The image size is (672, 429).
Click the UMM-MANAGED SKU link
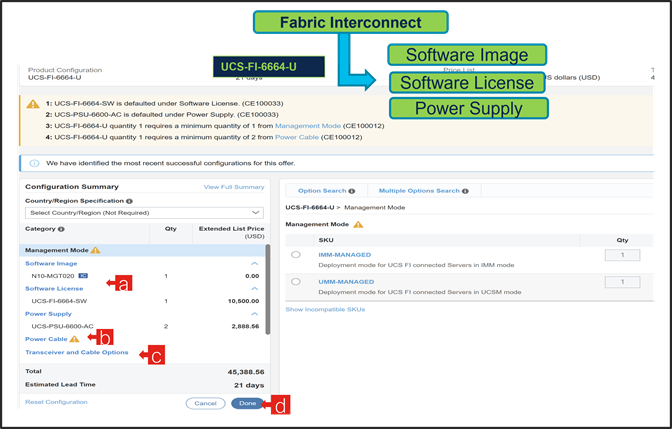(x=346, y=282)
